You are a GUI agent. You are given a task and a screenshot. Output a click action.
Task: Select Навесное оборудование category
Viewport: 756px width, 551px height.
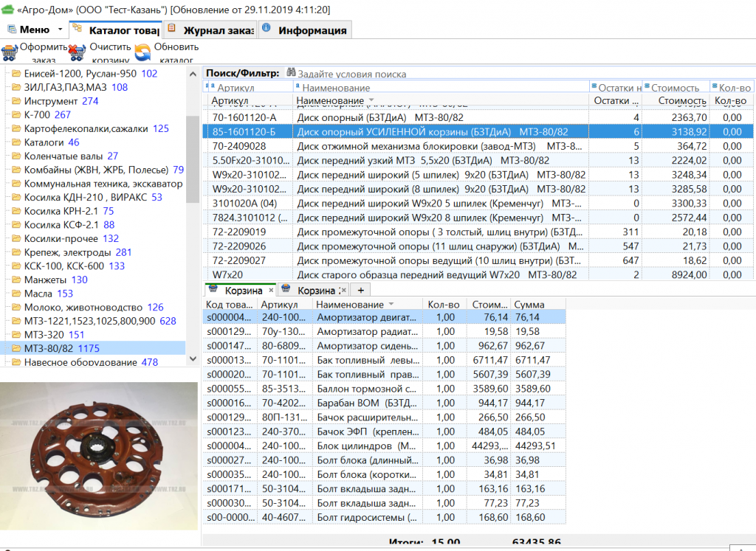[91, 362]
